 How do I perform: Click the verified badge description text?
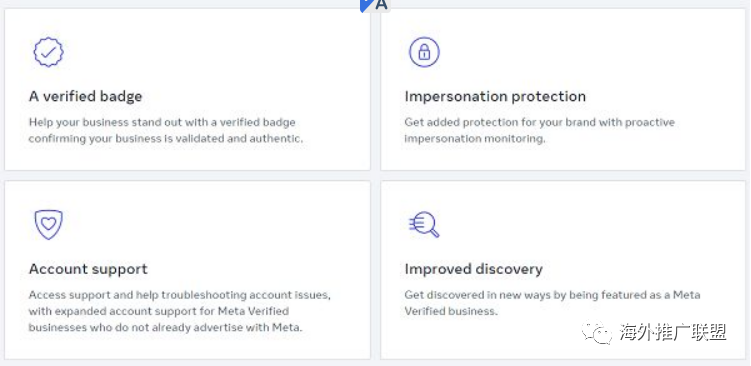point(166,130)
